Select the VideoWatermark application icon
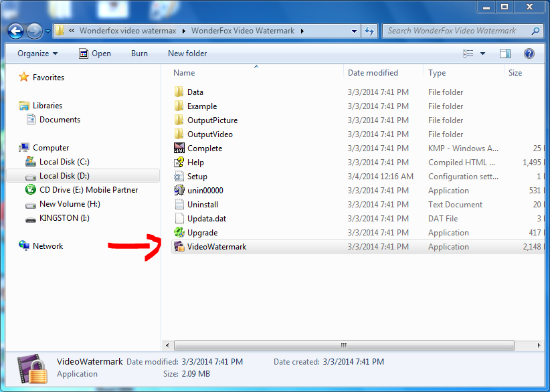Screen dimensions: 550x392 (179, 246)
